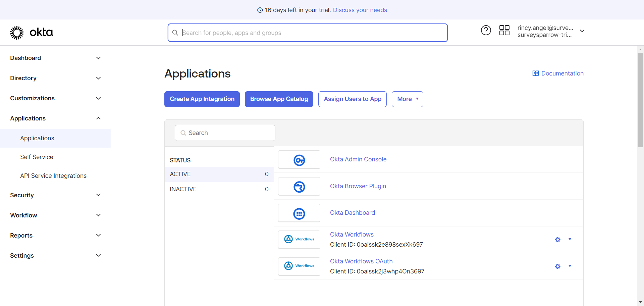Click the Okta logo in header
644x306 pixels.
click(32, 33)
